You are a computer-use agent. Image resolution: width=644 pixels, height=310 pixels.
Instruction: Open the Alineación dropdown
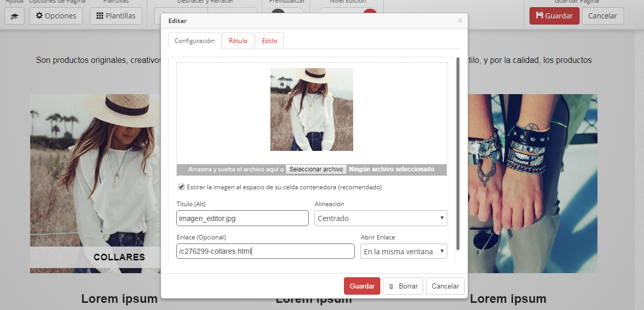(x=380, y=218)
